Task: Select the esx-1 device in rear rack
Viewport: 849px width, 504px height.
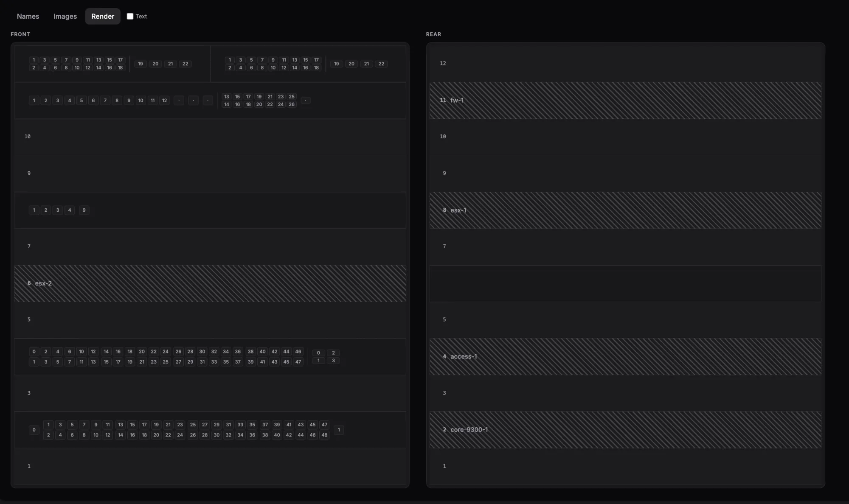Action: pos(625,210)
